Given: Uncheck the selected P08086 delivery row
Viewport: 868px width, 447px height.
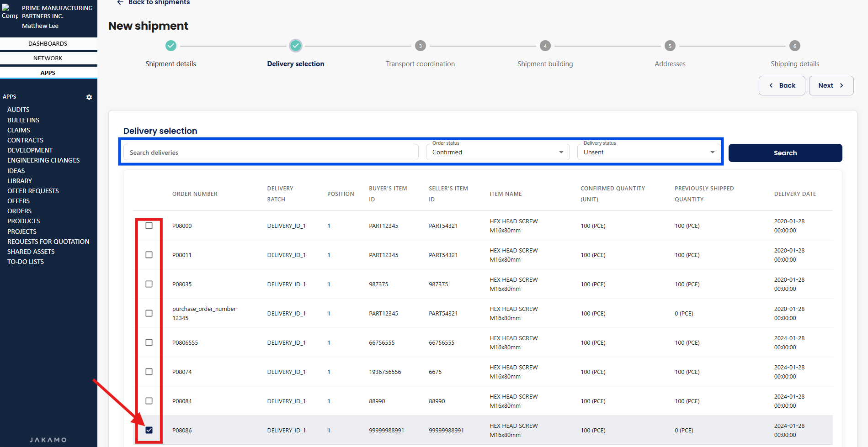Looking at the screenshot, I should point(149,430).
